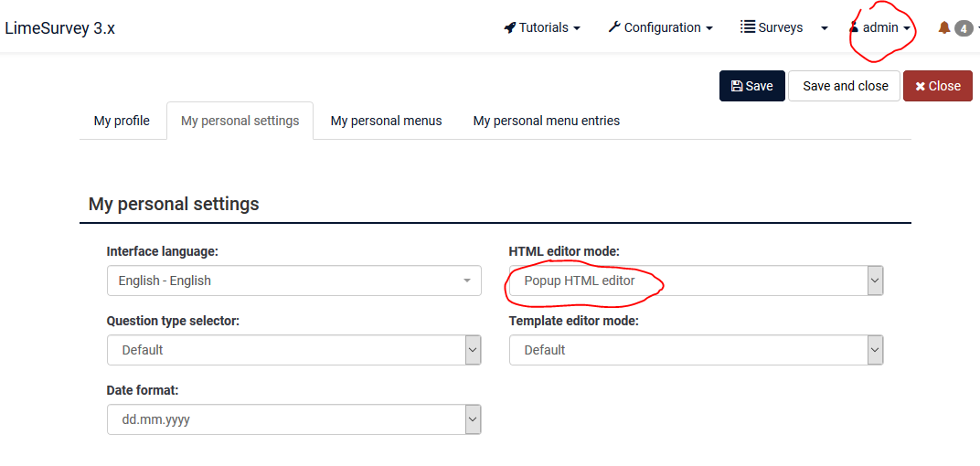Screen dimensions: 980x466
Task: Expand the caret next to Surveys
Action: [x=825, y=28]
